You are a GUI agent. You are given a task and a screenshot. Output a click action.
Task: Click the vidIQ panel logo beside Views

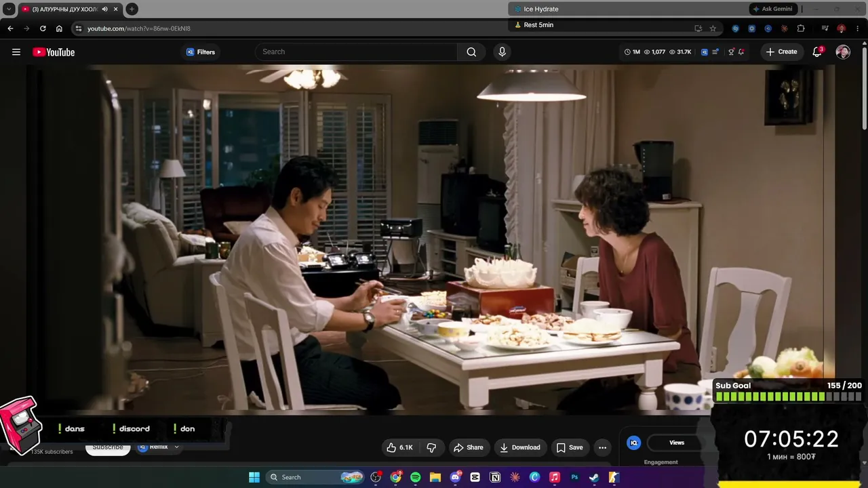point(634,443)
